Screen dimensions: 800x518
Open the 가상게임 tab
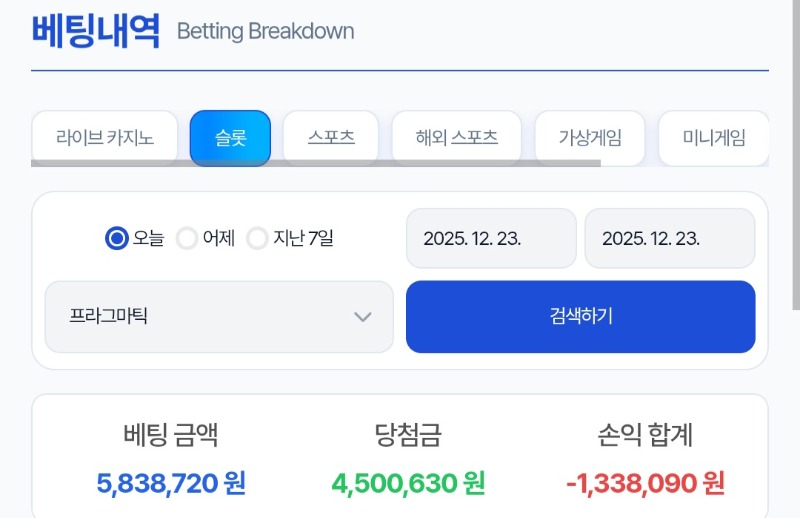point(589,138)
